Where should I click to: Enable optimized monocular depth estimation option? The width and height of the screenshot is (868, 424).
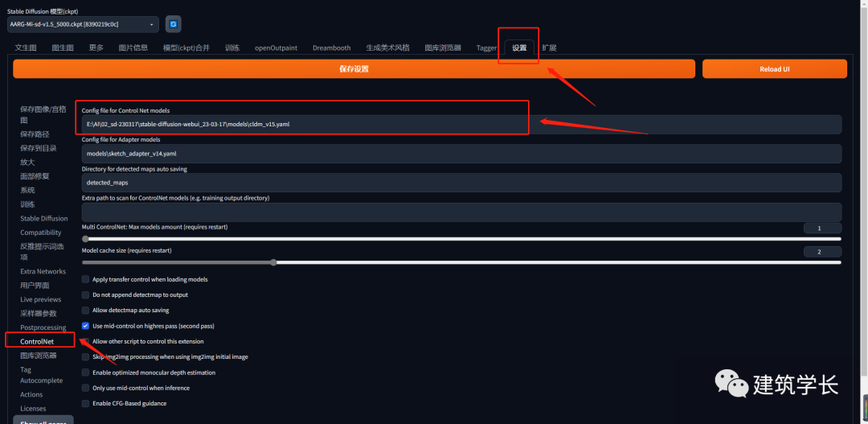pyautogui.click(x=86, y=373)
